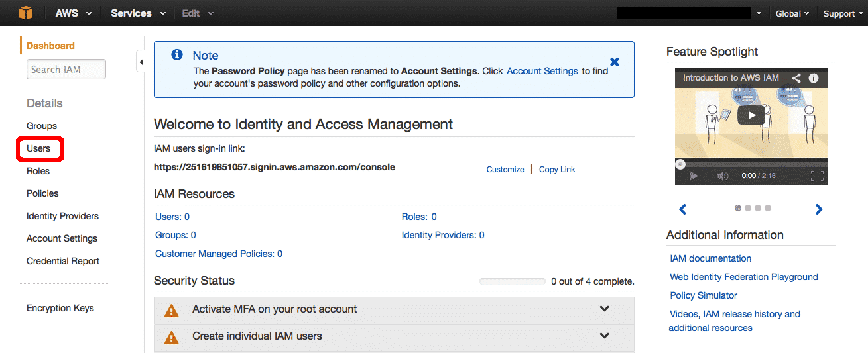Expand Activate MFA on root account
Viewport: 868px width, 353px height.
coord(604,309)
